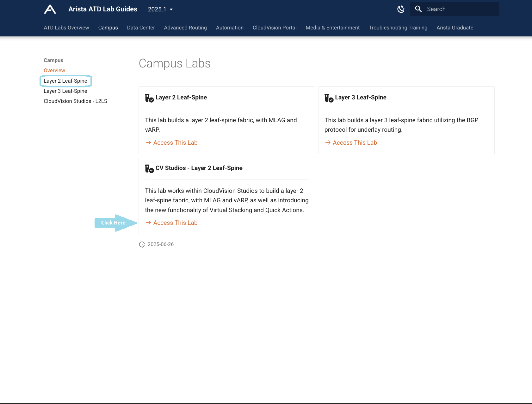This screenshot has width=532, height=404.
Task: Open the 2025.1 version dropdown
Action: click(160, 9)
